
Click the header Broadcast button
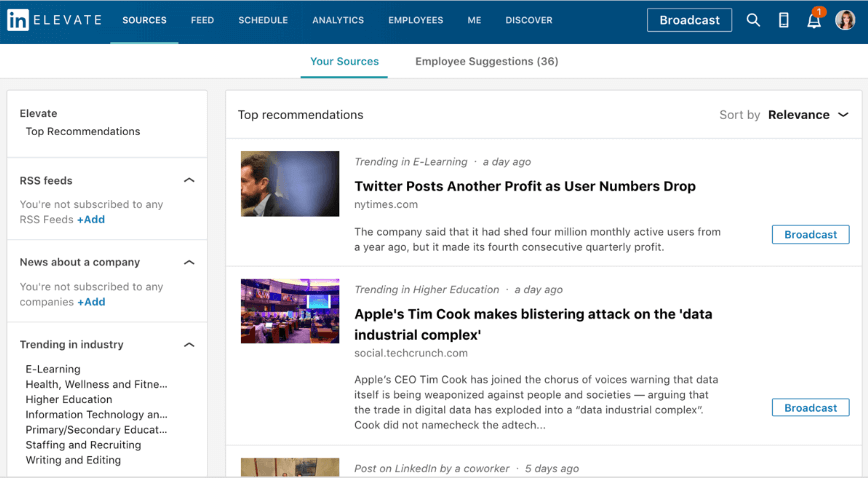click(689, 20)
